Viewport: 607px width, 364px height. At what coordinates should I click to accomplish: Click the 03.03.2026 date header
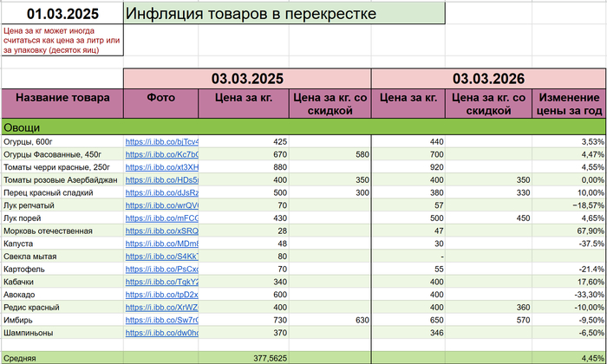[488, 78]
